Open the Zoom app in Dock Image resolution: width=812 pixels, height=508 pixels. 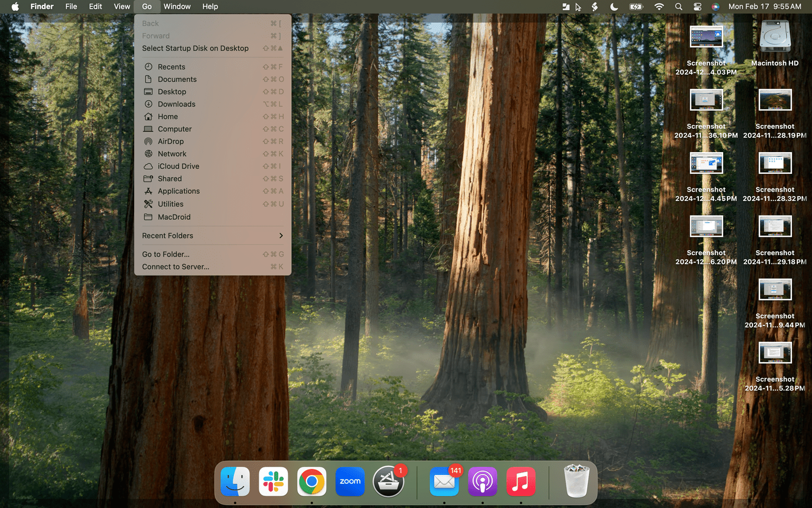click(x=350, y=481)
